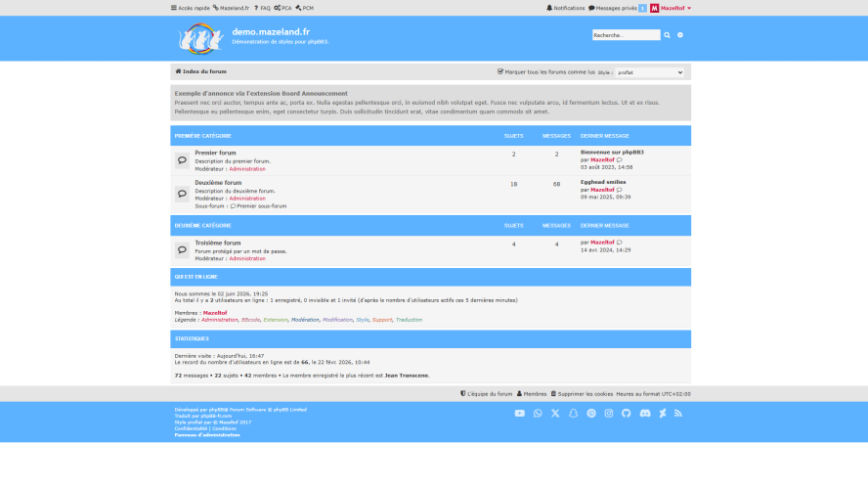Viewport: 868px width, 489px height.
Task: Click the site logo with mice
Action: pos(200,39)
